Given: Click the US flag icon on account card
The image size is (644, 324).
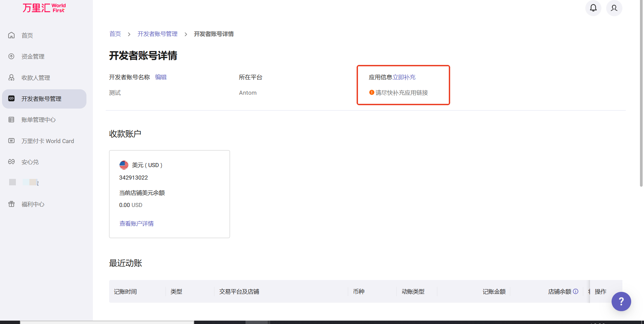Looking at the screenshot, I should point(124,165).
